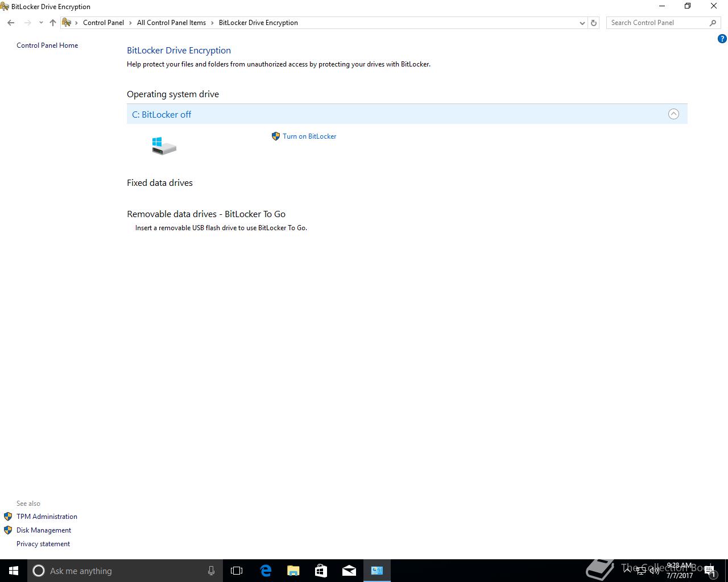Open the Windows Start menu
This screenshot has height=582, width=728.
[14, 571]
